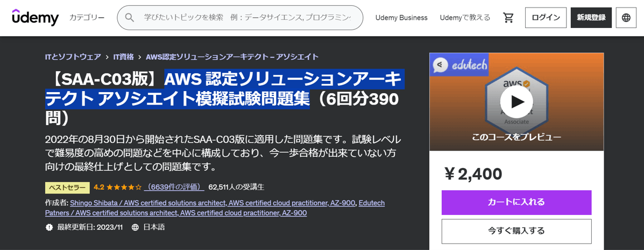Click the course title heading
644x250 pixels.
[224, 98]
